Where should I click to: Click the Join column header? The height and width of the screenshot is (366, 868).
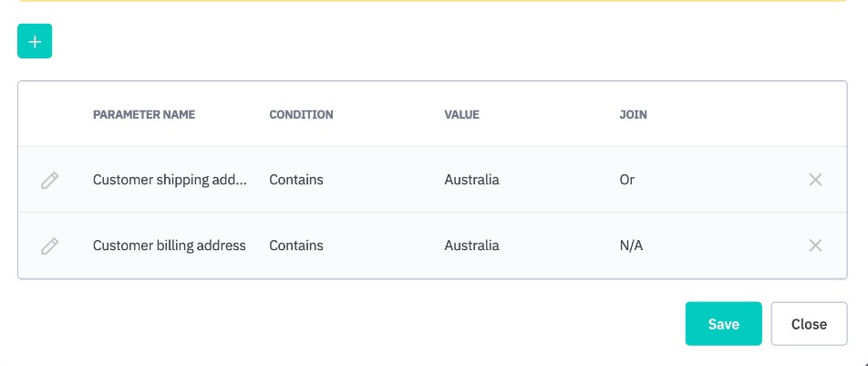(633, 115)
